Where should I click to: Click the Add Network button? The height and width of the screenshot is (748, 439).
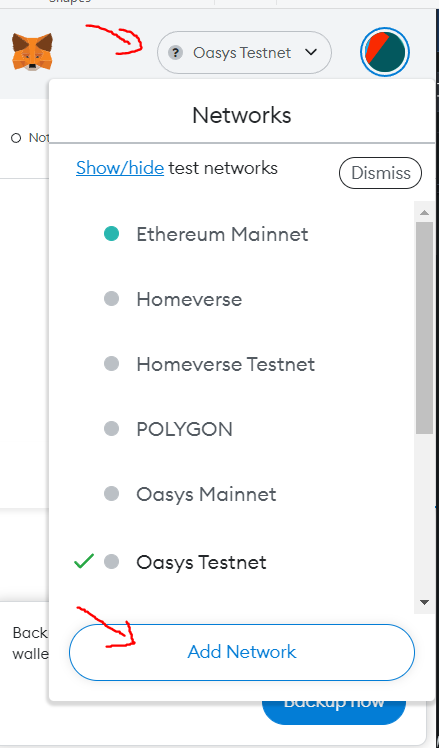(242, 652)
